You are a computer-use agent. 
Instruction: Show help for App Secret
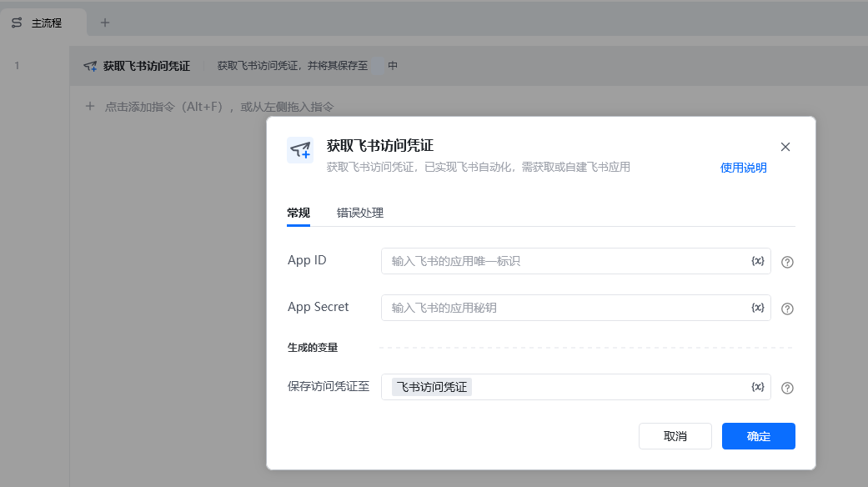click(x=787, y=309)
